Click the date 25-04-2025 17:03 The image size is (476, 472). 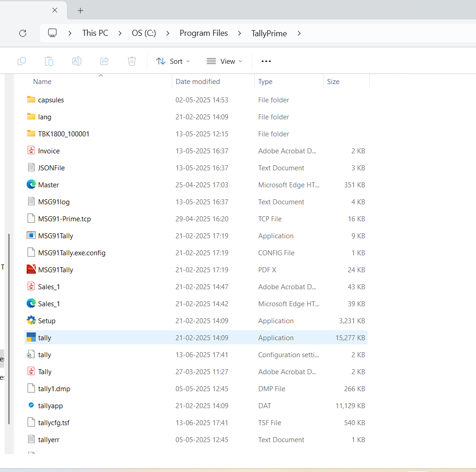pyautogui.click(x=202, y=185)
